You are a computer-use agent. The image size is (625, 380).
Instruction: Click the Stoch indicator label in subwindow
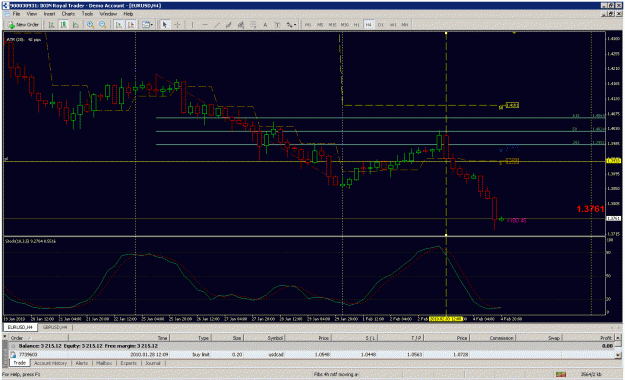click(x=30, y=241)
